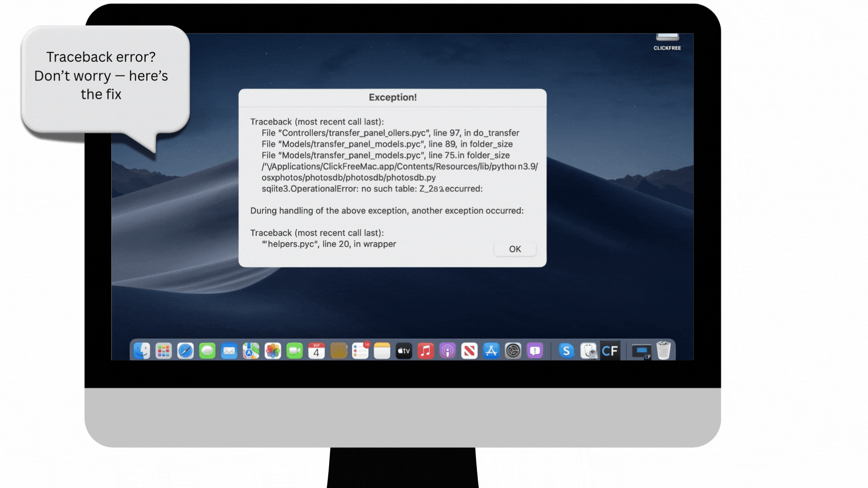Launch FaceTime from the dock

click(x=295, y=351)
